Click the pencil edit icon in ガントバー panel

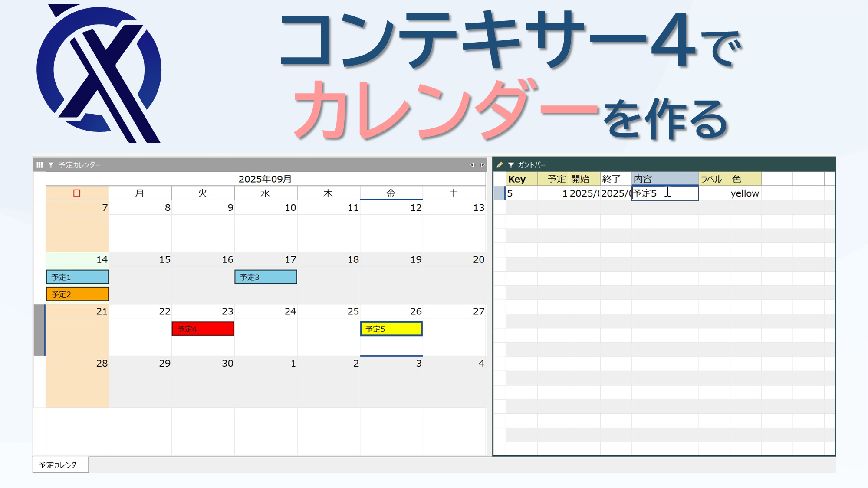pyautogui.click(x=500, y=165)
